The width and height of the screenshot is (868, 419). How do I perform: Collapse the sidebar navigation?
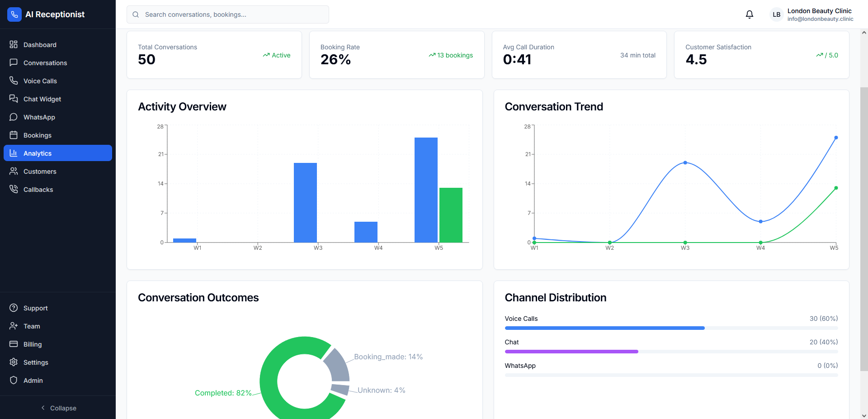(59, 408)
